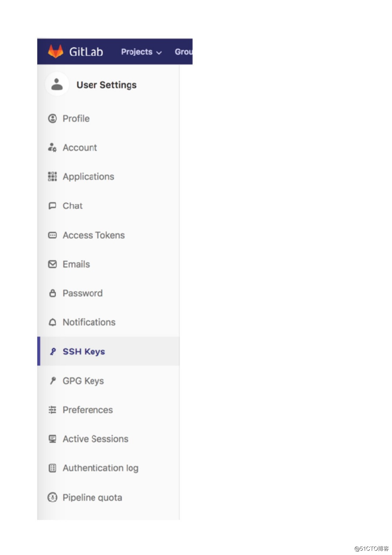This screenshot has width=392, height=555.
Task: Open the Applications page
Action: (x=88, y=177)
